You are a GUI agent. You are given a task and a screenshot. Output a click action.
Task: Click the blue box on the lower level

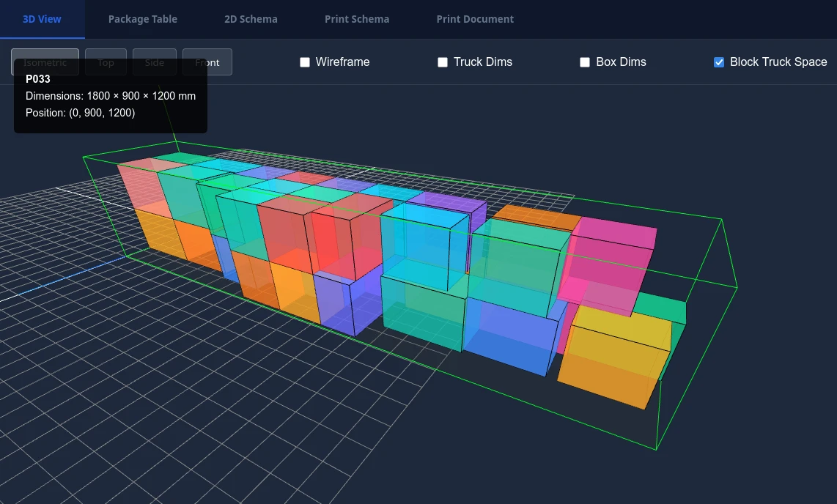509,333
